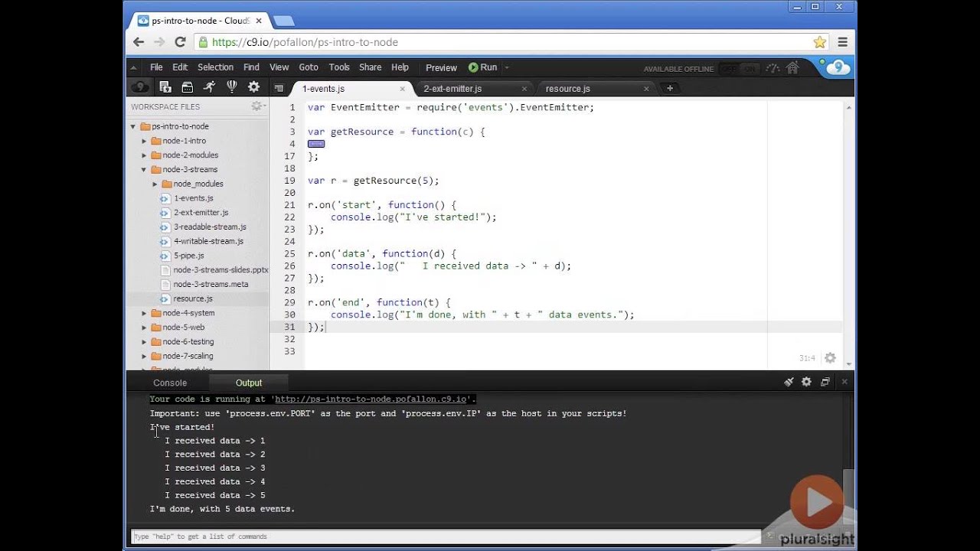
Task: Pop out the output panel window icon
Action: (825, 382)
